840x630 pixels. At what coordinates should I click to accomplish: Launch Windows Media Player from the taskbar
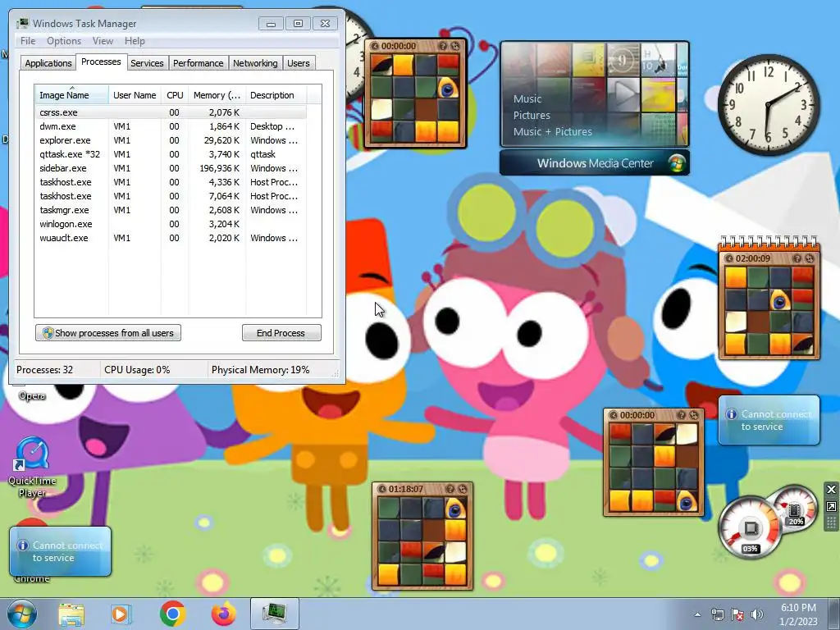click(x=121, y=614)
